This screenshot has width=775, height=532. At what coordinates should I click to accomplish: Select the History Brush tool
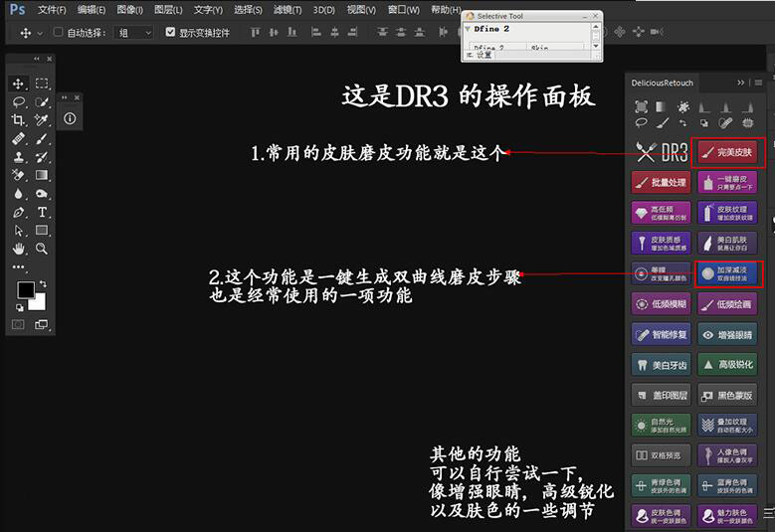[x=42, y=157]
